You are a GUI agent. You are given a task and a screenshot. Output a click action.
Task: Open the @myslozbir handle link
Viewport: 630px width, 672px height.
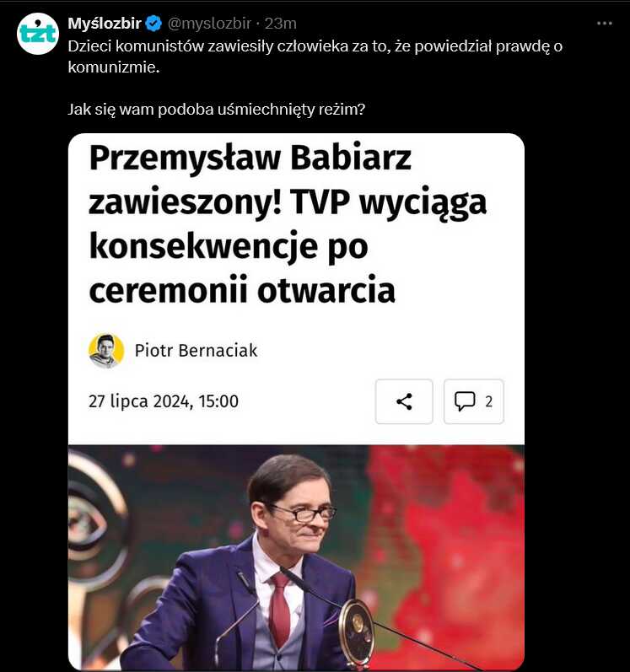209,23
